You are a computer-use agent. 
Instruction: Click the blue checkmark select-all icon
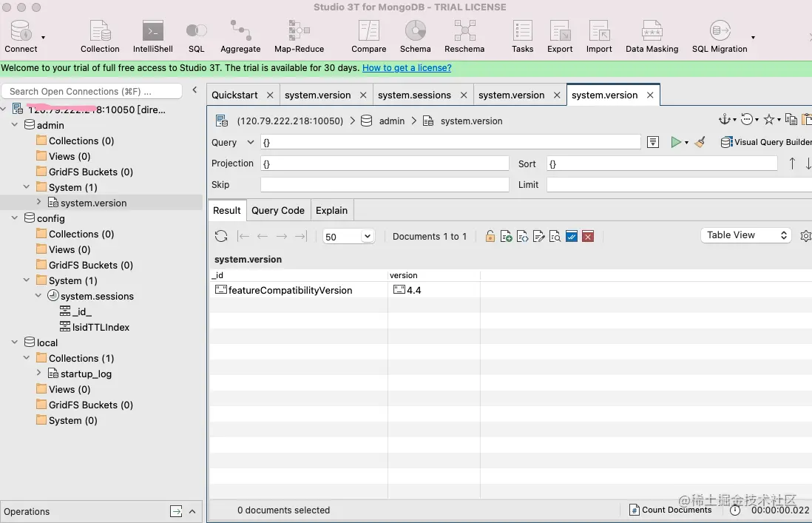pos(572,237)
